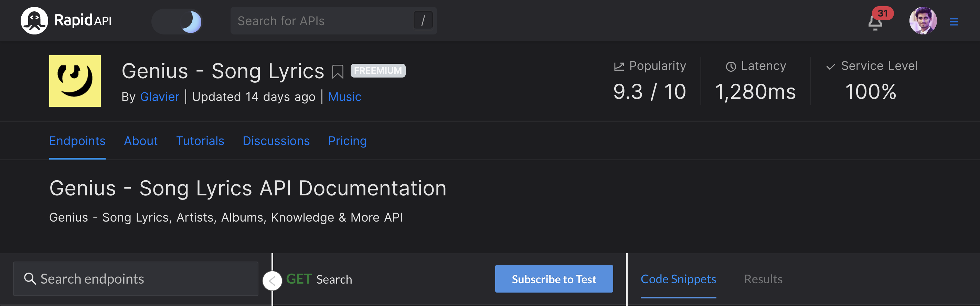Go to the Discussions tab
Image resolution: width=980 pixels, height=306 pixels.
[x=276, y=141]
